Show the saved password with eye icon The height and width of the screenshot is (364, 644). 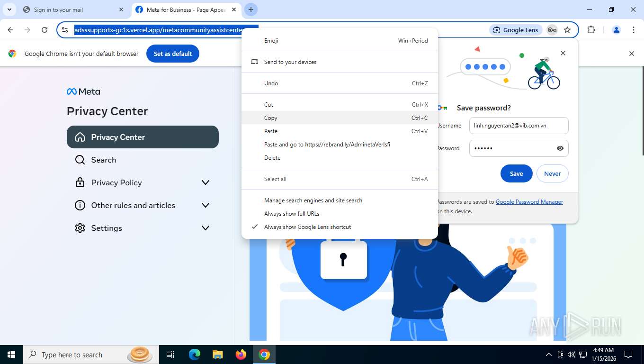point(560,148)
